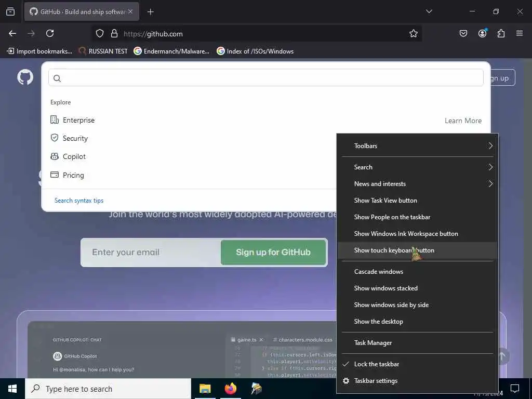Close the GitHub browser tab

coord(130,11)
